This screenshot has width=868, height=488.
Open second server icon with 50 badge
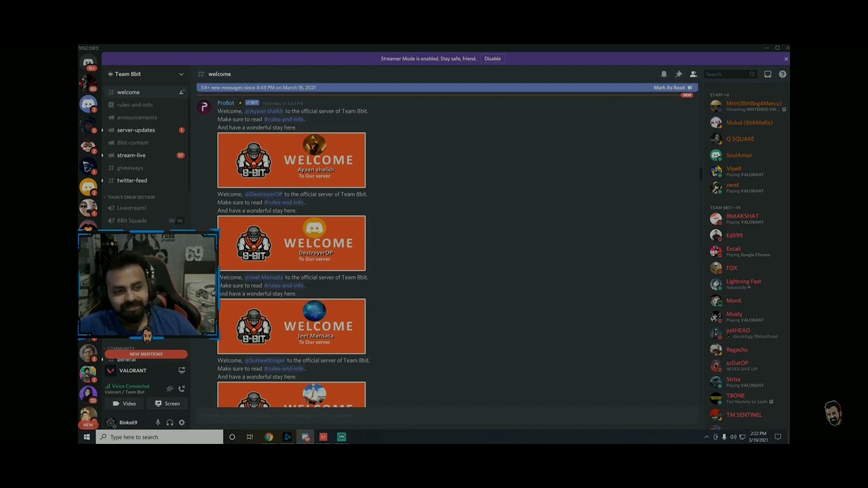coord(88,83)
